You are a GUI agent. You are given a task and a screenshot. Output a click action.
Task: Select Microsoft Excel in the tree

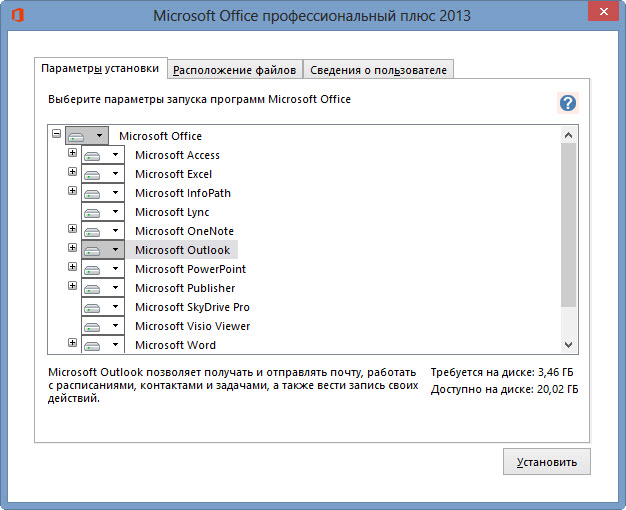tap(173, 174)
